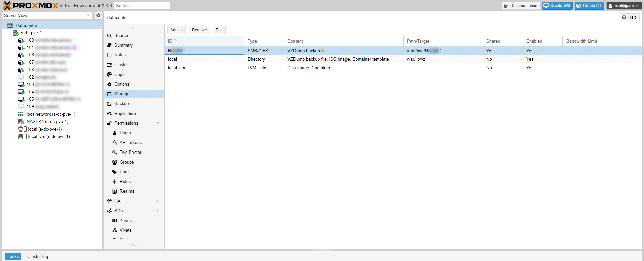Screen dimensions: 644x261
Task: Open Realms under Permissions
Action: (x=134, y=191)
